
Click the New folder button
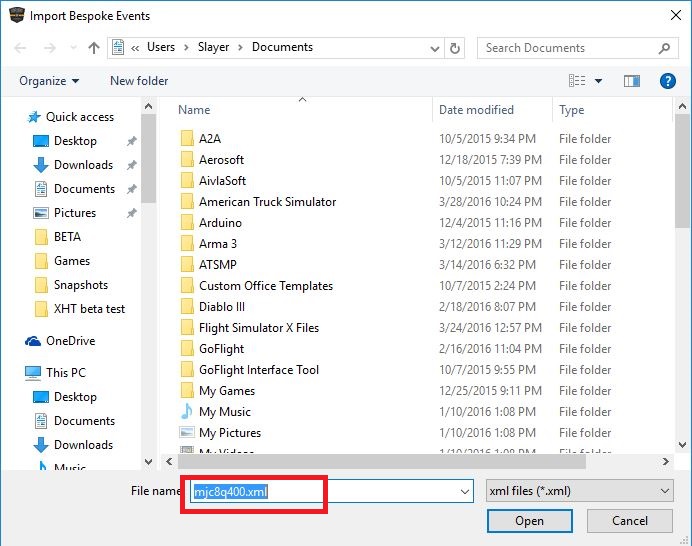coord(139,81)
